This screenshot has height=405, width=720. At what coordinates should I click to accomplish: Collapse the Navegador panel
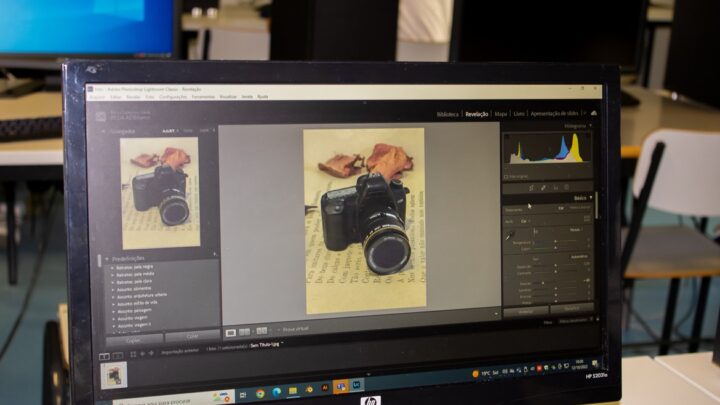tap(102, 130)
